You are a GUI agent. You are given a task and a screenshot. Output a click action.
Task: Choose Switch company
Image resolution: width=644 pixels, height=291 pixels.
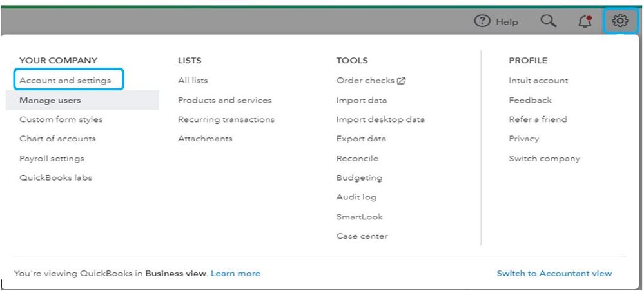coord(544,159)
